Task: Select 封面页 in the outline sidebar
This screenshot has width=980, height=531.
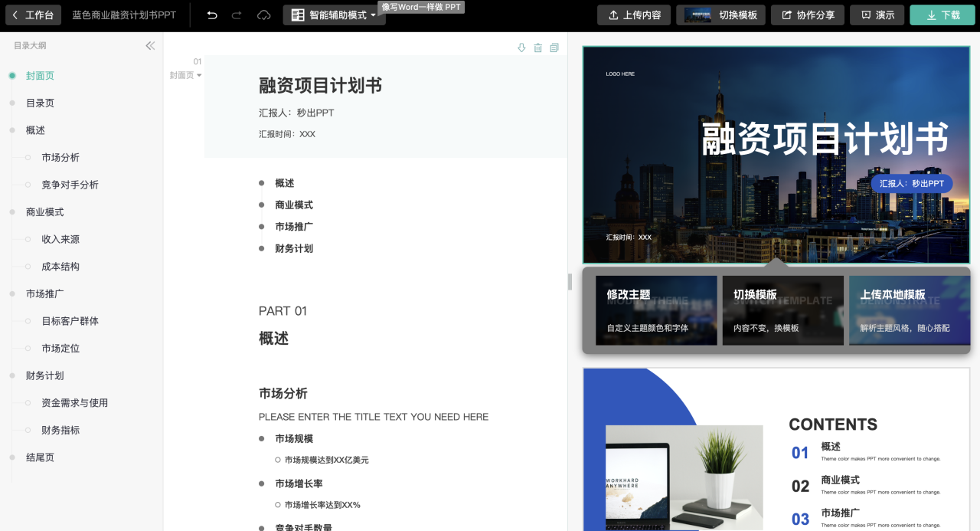Action: pyautogui.click(x=40, y=76)
